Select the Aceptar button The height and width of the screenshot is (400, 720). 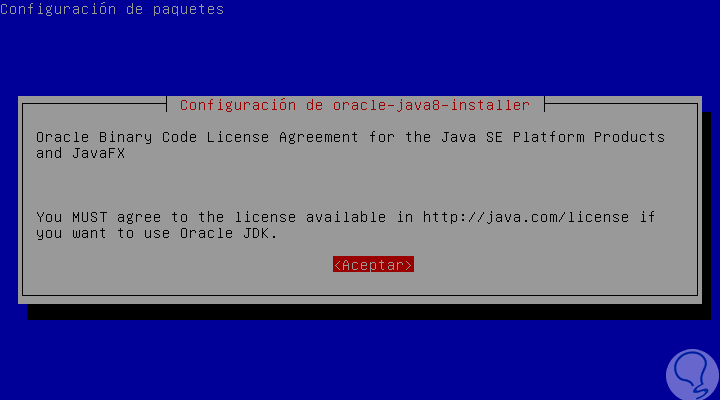[x=373, y=265]
